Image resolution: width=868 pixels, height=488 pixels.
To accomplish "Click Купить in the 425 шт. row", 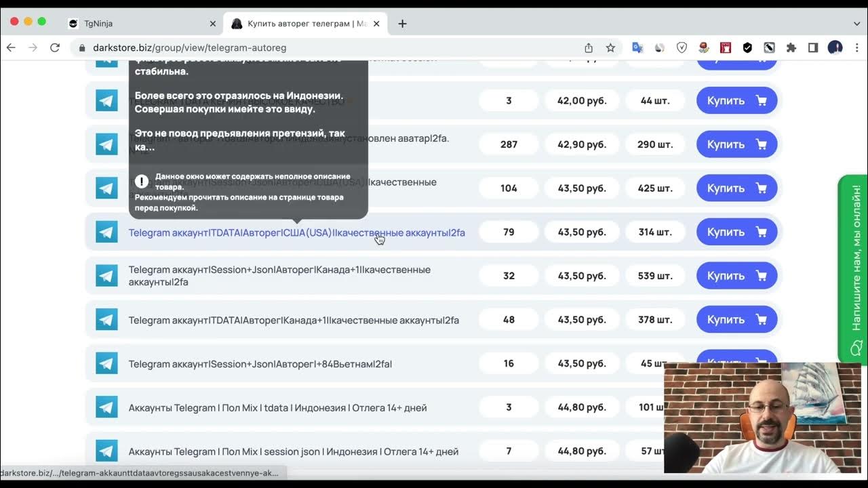I will 736,188.
